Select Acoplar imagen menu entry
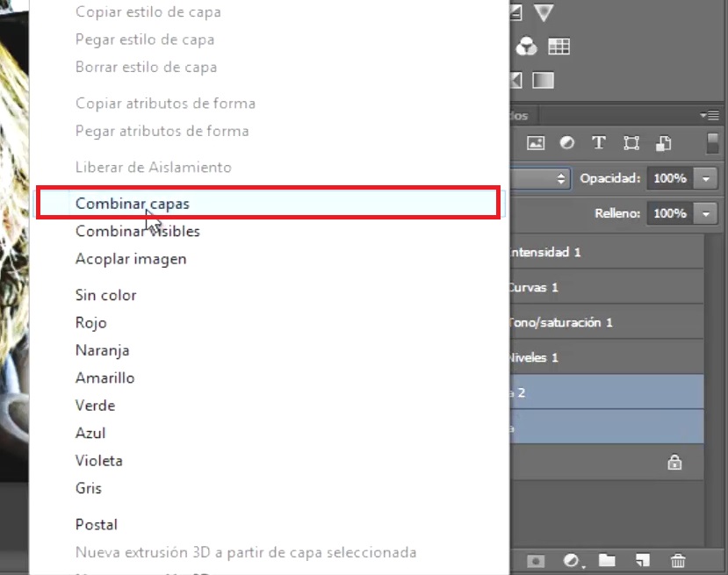The image size is (728, 575). click(131, 259)
